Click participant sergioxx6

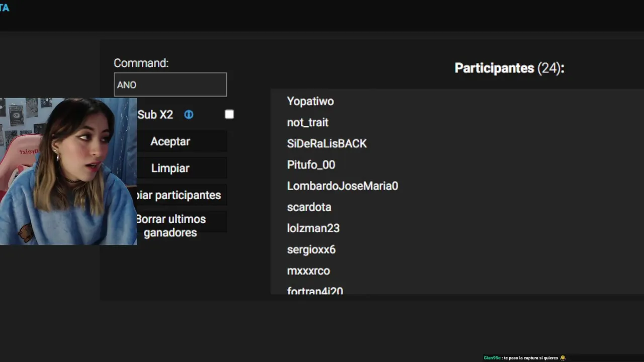coord(311,249)
